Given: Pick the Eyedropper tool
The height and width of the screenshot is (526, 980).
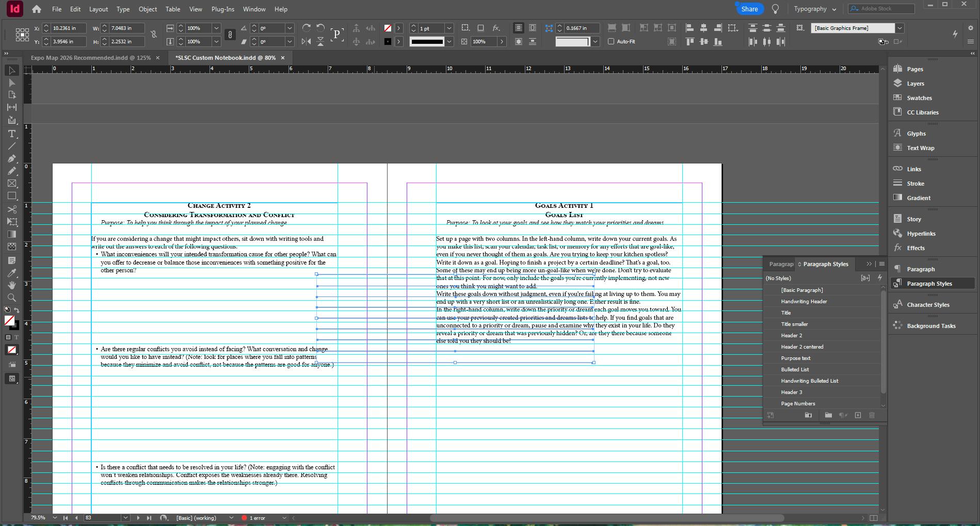Looking at the screenshot, I should tap(12, 273).
